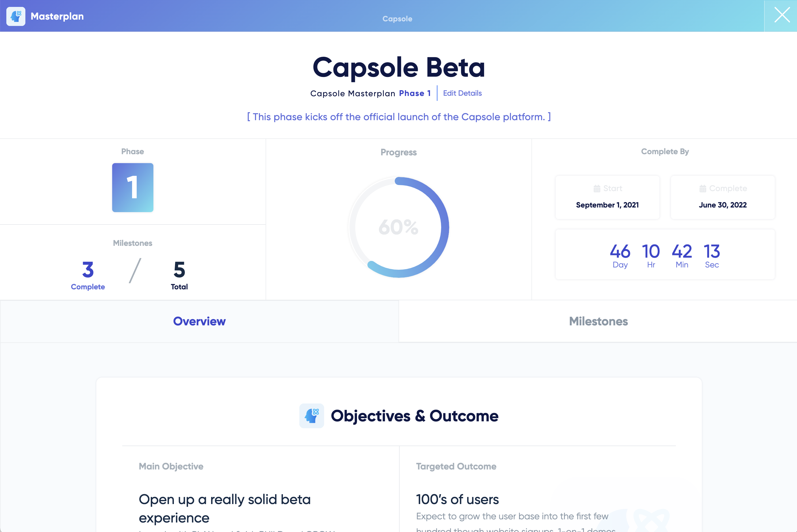The width and height of the screenshot is (797, 532).
Task: Click the Complete By label
Action: (x=665, y=152)
